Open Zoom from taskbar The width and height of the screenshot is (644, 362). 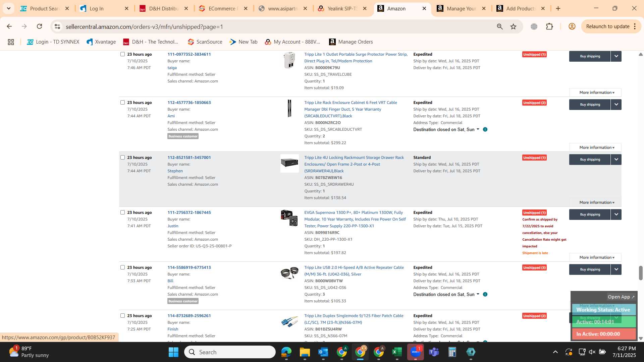[x=415, y=352]
